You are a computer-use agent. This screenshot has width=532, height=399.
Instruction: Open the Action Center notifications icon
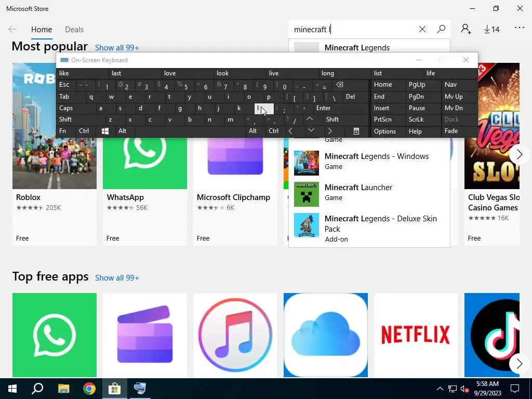coord(515,389)
